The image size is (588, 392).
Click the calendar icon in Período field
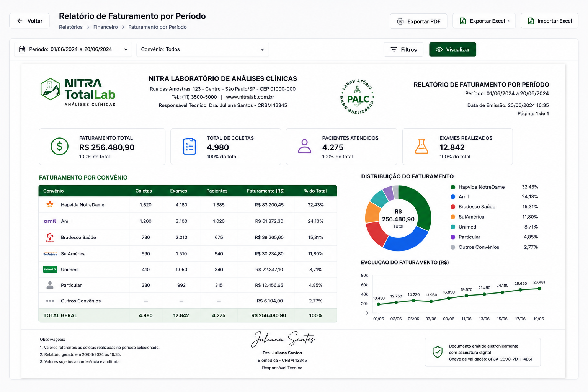click(22, 49)
